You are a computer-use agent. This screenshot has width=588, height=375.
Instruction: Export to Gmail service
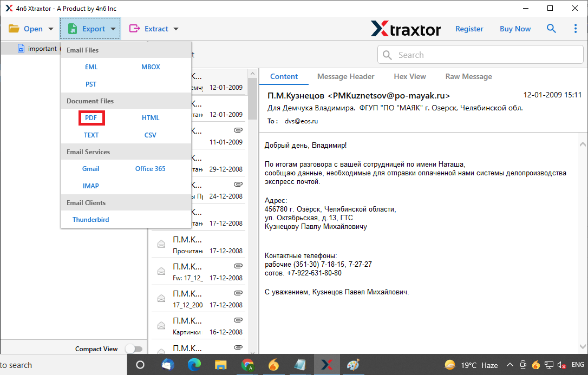coord(91,169)
